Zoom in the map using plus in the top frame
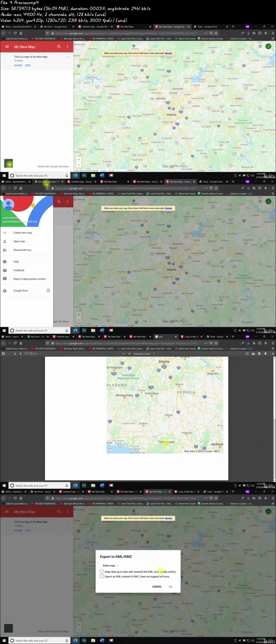Screen dimensions: 276x644 79,160
